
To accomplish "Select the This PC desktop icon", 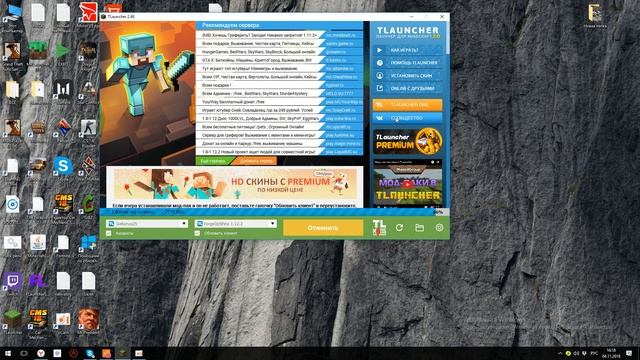I will click(12, 12).
